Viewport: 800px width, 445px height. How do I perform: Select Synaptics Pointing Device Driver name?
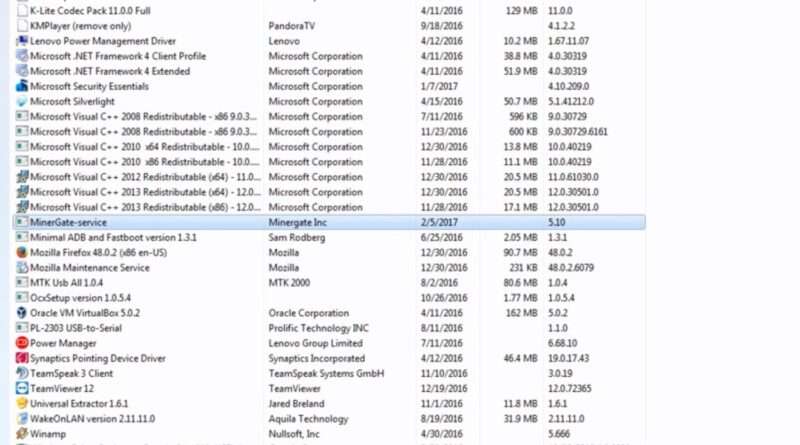point(98,358)
